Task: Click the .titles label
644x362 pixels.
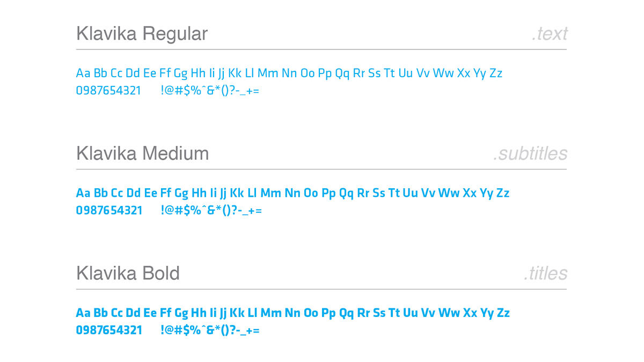Action: click(545, 274)
